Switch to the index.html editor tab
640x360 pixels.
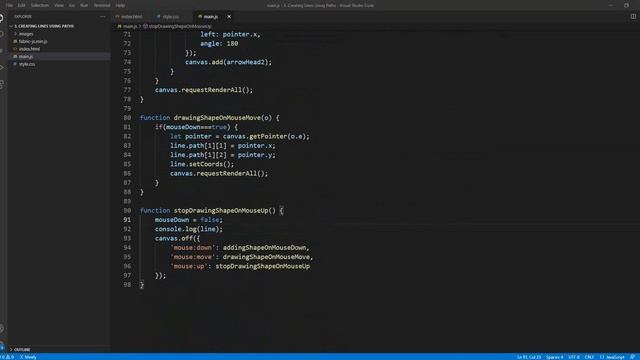pyautogui.click(x=131, y=17)
